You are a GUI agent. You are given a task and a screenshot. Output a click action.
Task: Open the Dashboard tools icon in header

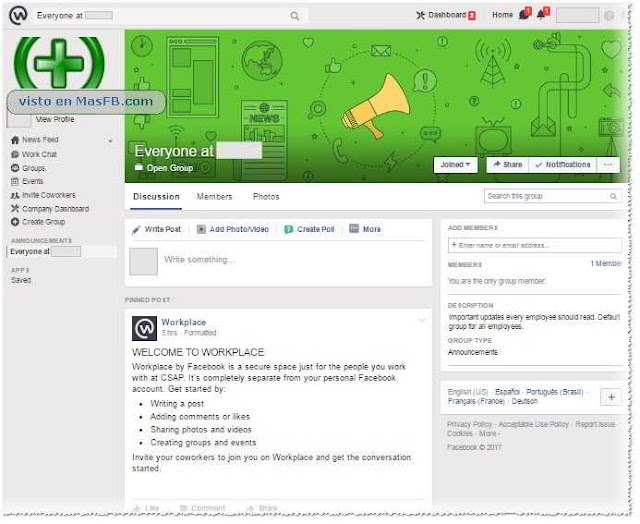coord(420,16)
